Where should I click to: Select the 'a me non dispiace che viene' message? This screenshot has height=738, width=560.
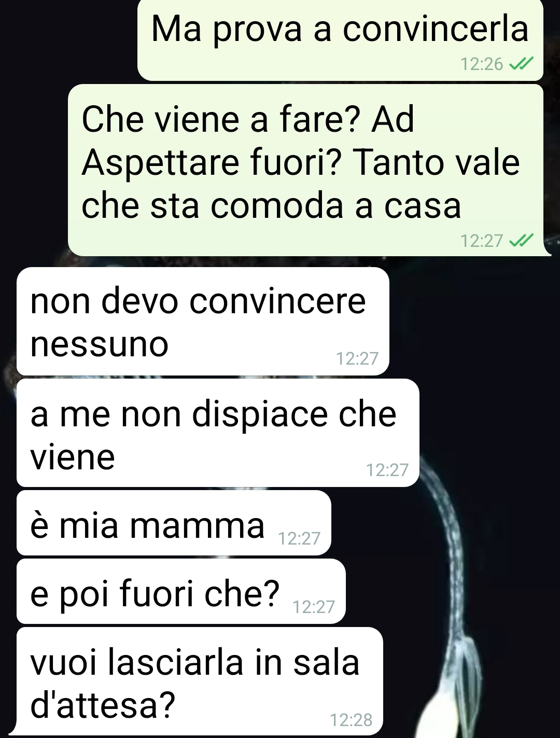tap(218, 433)
